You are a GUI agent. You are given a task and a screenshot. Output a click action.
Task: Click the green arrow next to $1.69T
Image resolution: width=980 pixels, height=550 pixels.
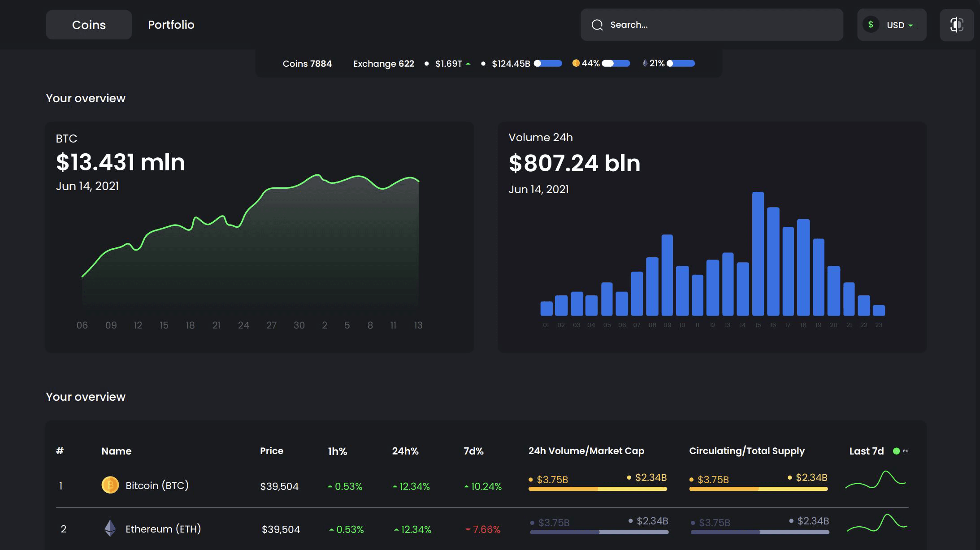click(468, 64)
